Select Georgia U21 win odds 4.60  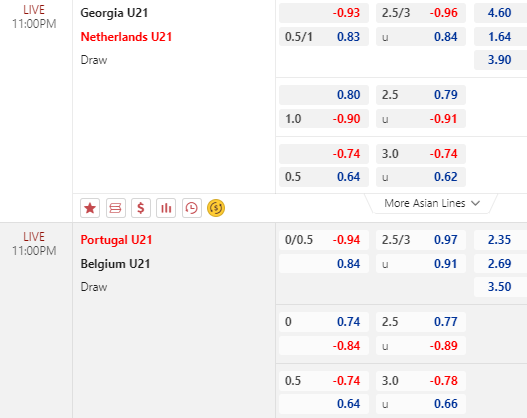pyautogui.click(x=500, y=13)
